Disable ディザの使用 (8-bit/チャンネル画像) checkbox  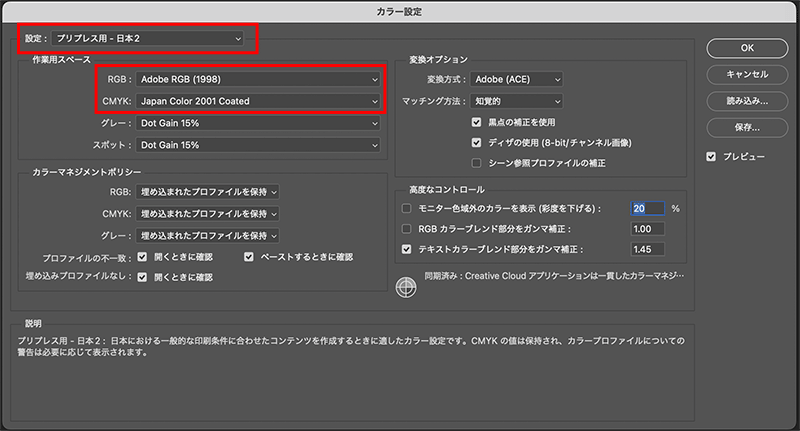pyautogui.click(x=477, y=142)
